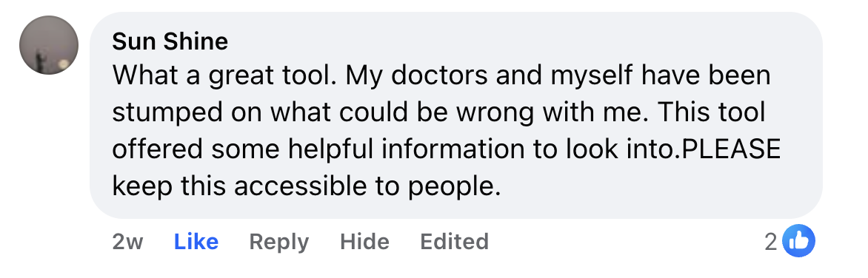Image resolution: width=868 pixels, height=278 pixels.
Task: Click inside the gray comment bubble
Action: click(456, 115)
